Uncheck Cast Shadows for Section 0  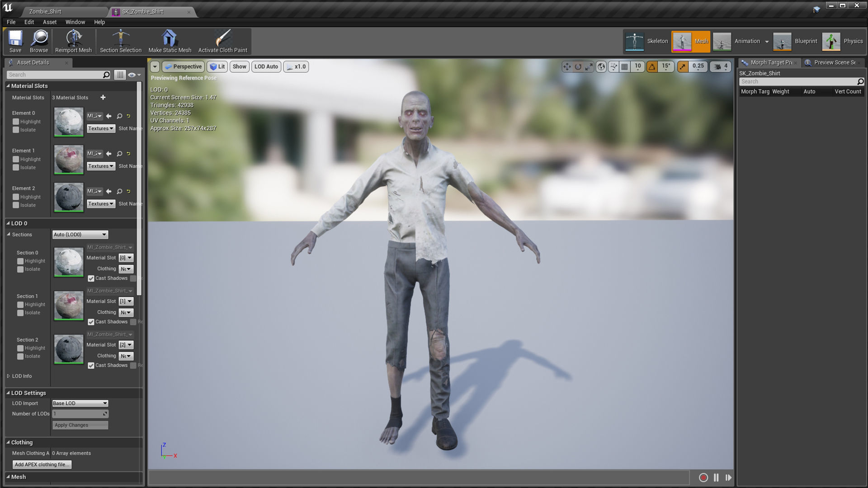pos(91,278)
